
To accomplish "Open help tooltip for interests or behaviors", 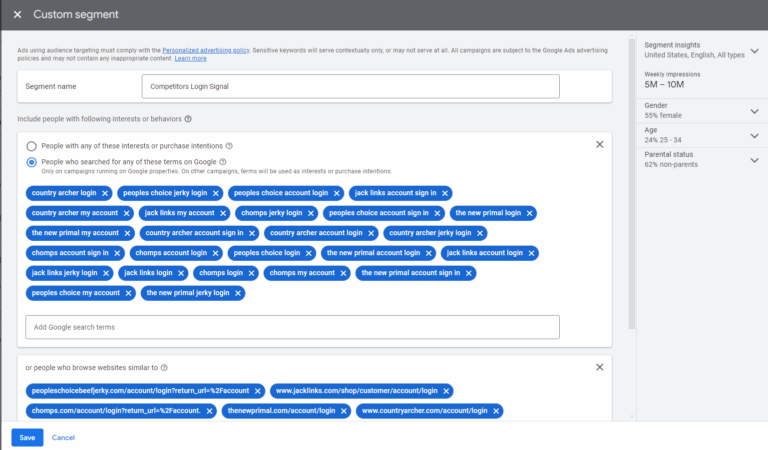I will point(188,119).
